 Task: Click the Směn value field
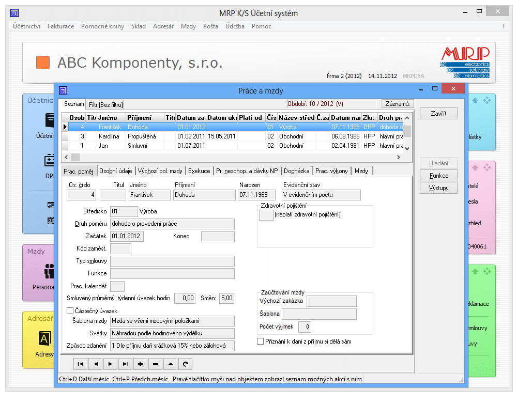(x=226, y=298)
